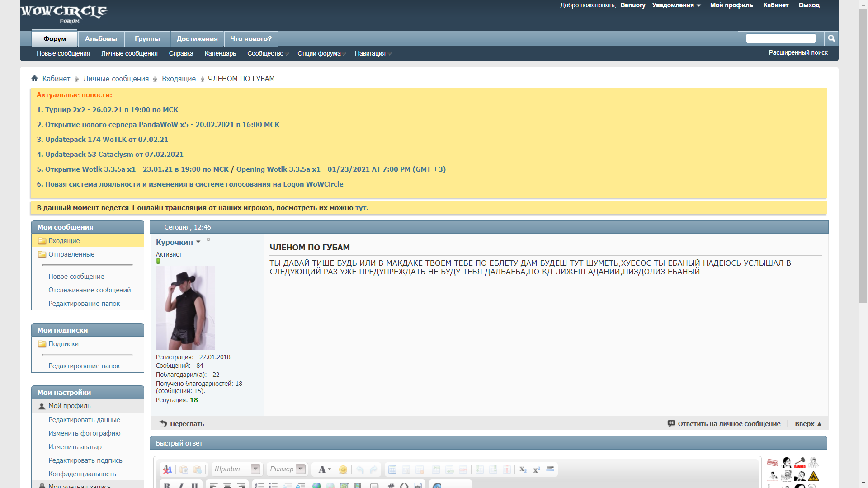Open the Достижения tab

197,39
